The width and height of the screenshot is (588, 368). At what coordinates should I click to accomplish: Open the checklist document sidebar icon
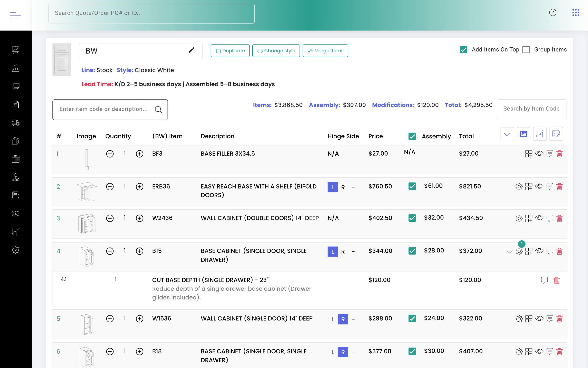[16, 104]
